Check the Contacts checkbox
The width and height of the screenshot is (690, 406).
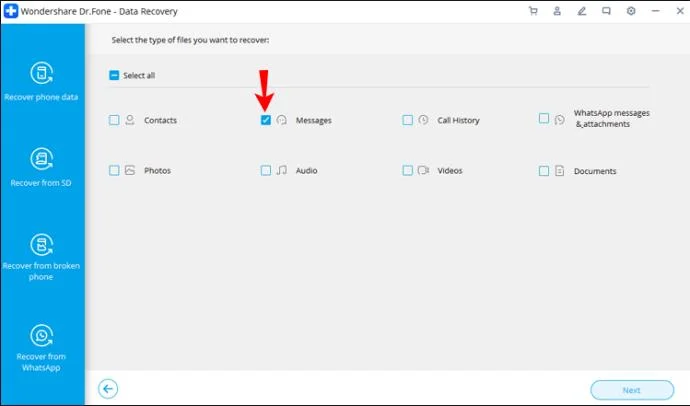(114, 120)
